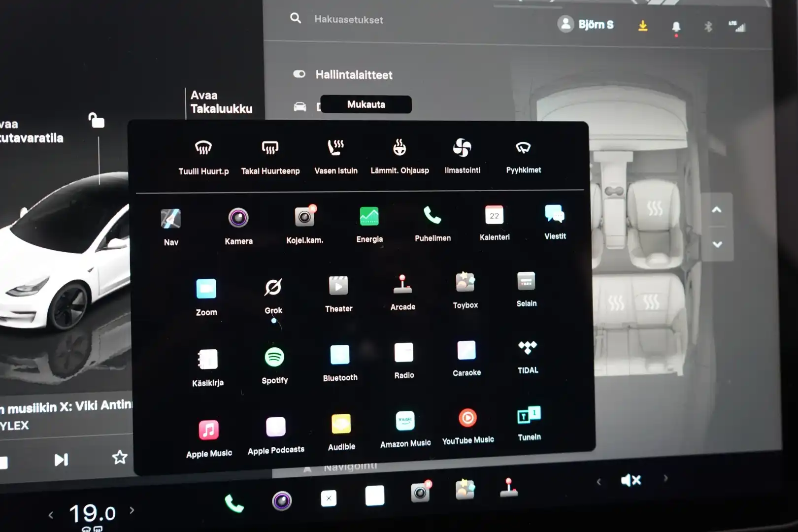Open the phone app in bottom dock
The width and height of the screenshot is (798, 532).
(234, 503)
